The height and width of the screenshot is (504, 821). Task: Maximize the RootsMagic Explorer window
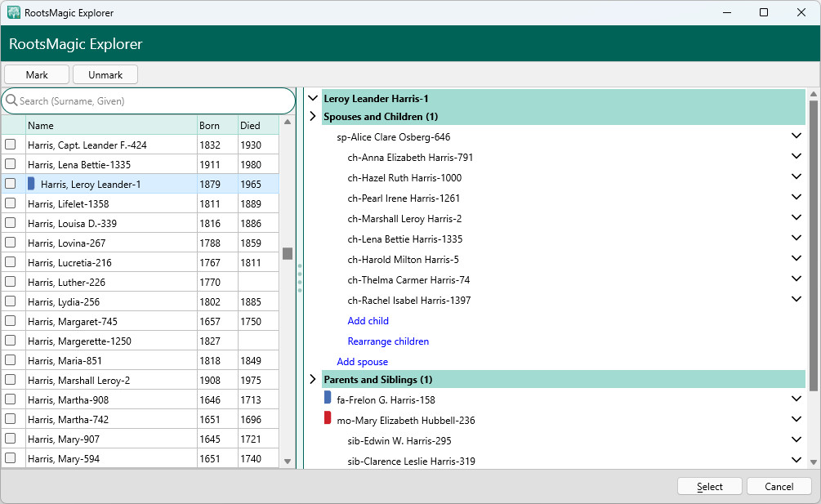763,12
